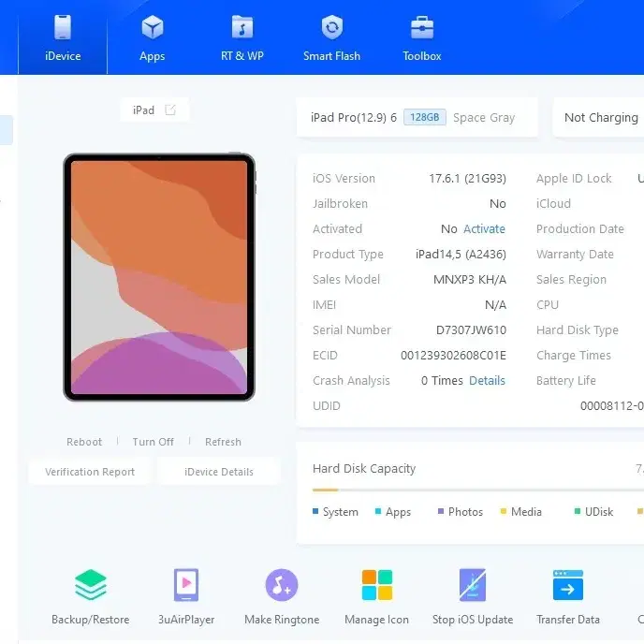Click the IMEI N/A value
This screenshot has height=644, width=644.
pos(496,305)
